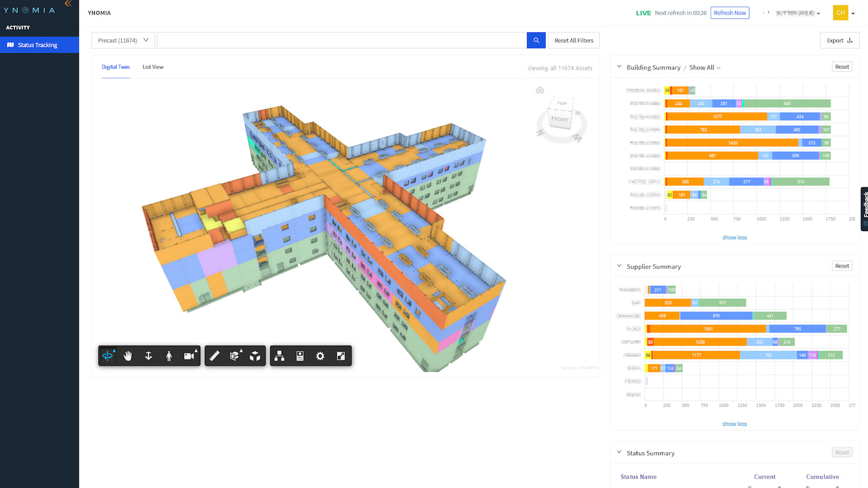Open the Precast assets dropdown
868x488 pixels.
[123, 40]
